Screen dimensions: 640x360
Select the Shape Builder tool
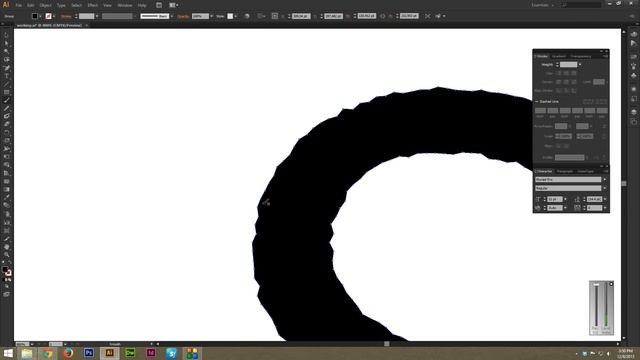coord(7,165)
